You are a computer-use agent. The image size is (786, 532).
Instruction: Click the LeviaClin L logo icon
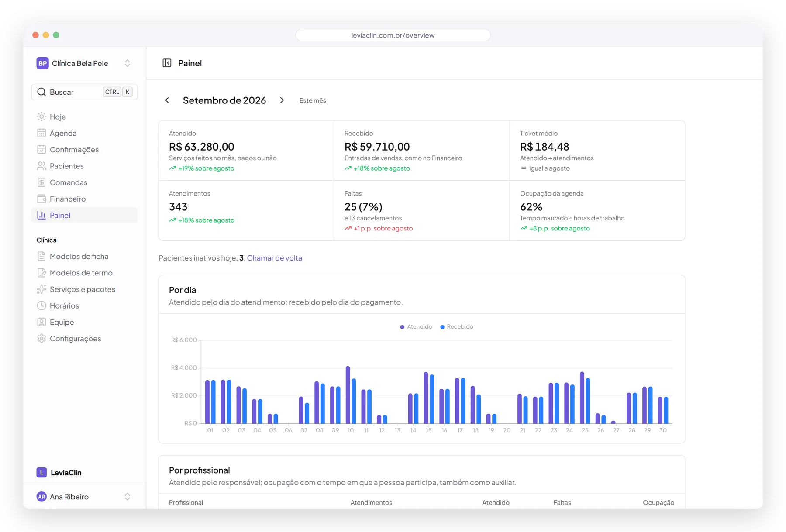pos(41,473)
